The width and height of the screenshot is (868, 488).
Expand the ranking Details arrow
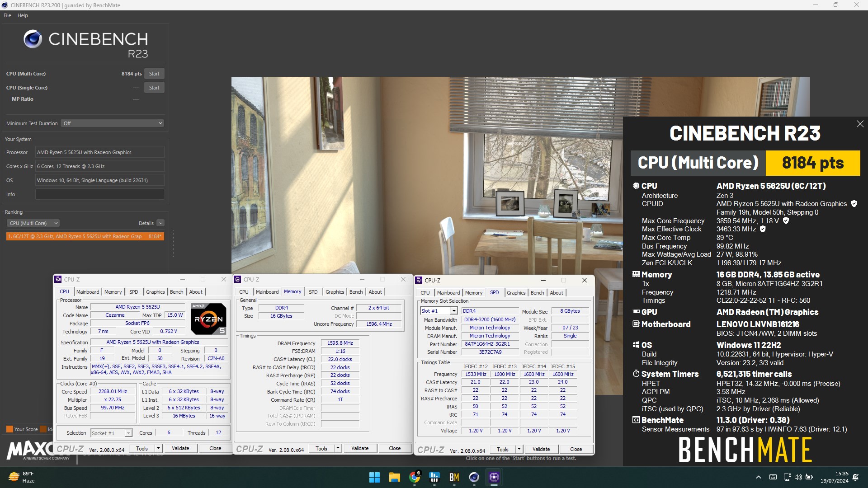click(160, 223)
